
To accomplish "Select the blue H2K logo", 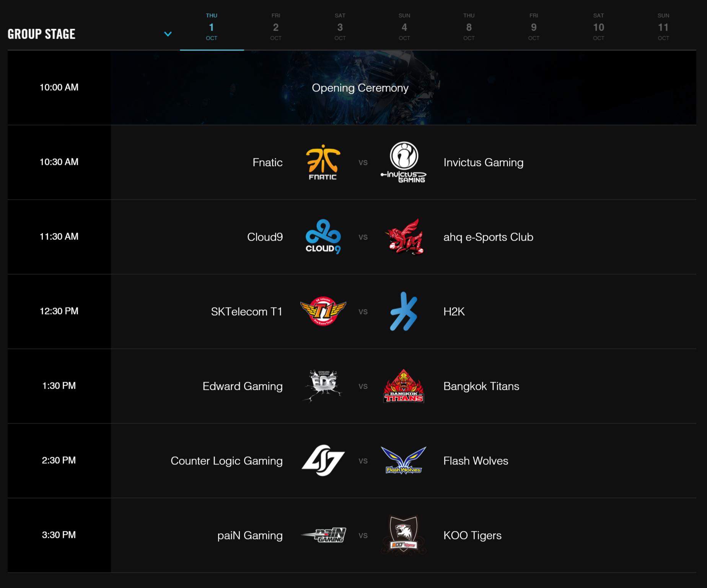I will 404,311.
